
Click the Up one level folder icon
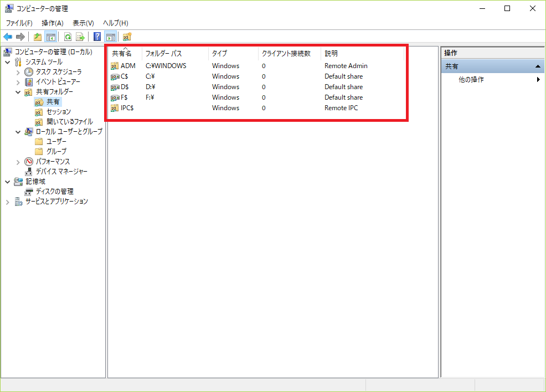[38, 37]
